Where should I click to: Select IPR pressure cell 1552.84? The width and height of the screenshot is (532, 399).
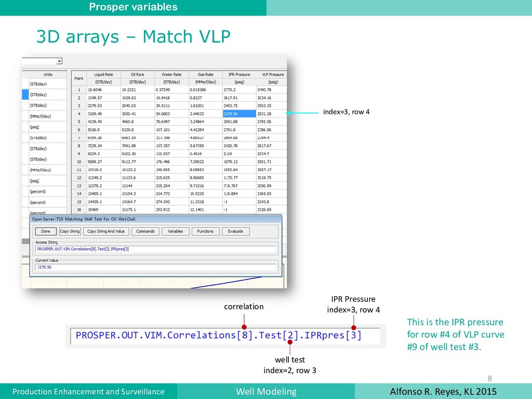coord(239,170)
